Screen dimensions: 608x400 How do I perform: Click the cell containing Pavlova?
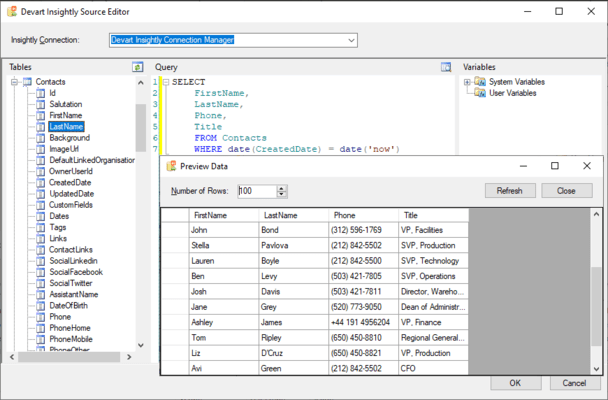coord(294,245)
